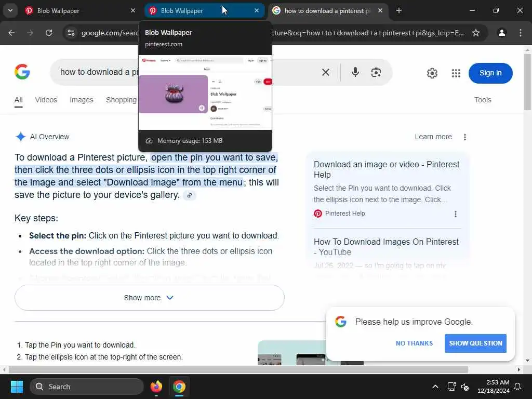Image resolution: width=532 pixels, height=399 pixels.
Task: Click the taskbar Search box
Action: 87,387
